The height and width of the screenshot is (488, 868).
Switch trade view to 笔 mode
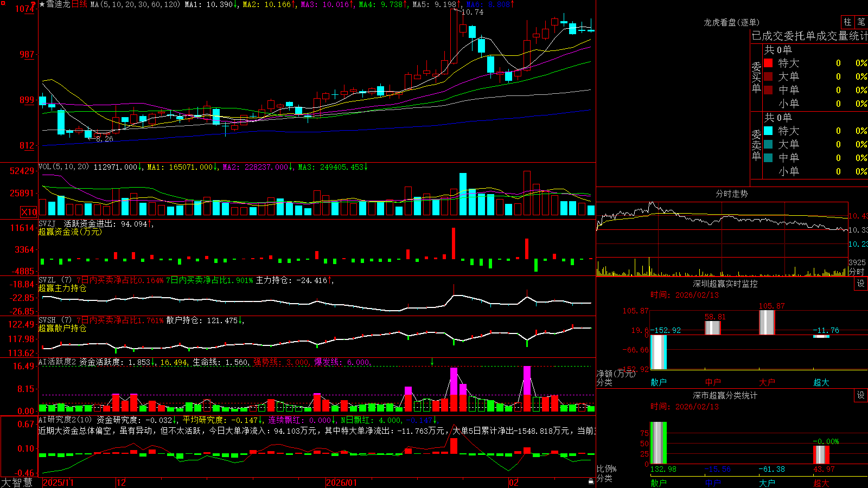pos(861,22)
